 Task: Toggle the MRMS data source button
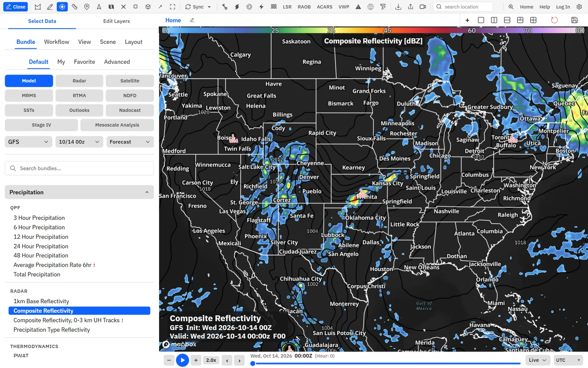(x=29, y=95)
